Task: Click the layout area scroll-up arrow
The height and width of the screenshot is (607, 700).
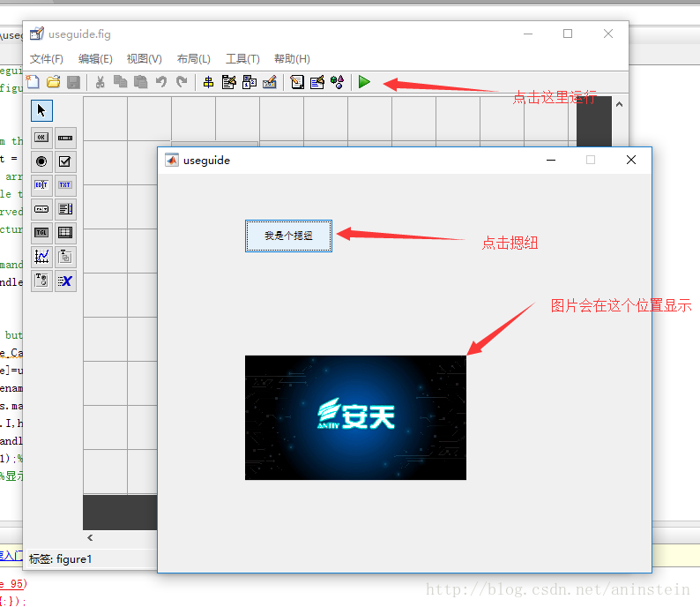Action: (619, 104)
